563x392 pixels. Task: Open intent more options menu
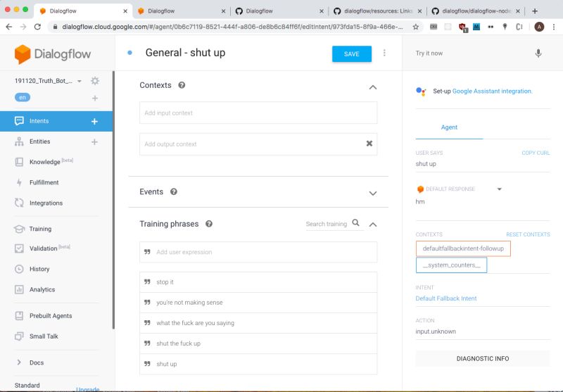point(384,53)
